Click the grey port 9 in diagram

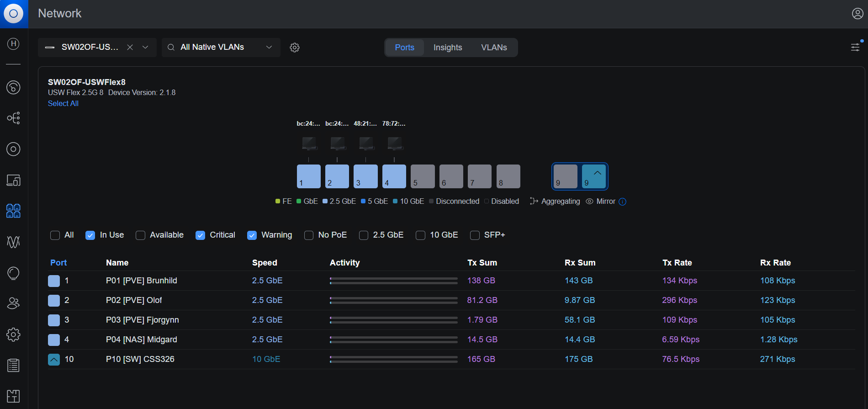566,176
